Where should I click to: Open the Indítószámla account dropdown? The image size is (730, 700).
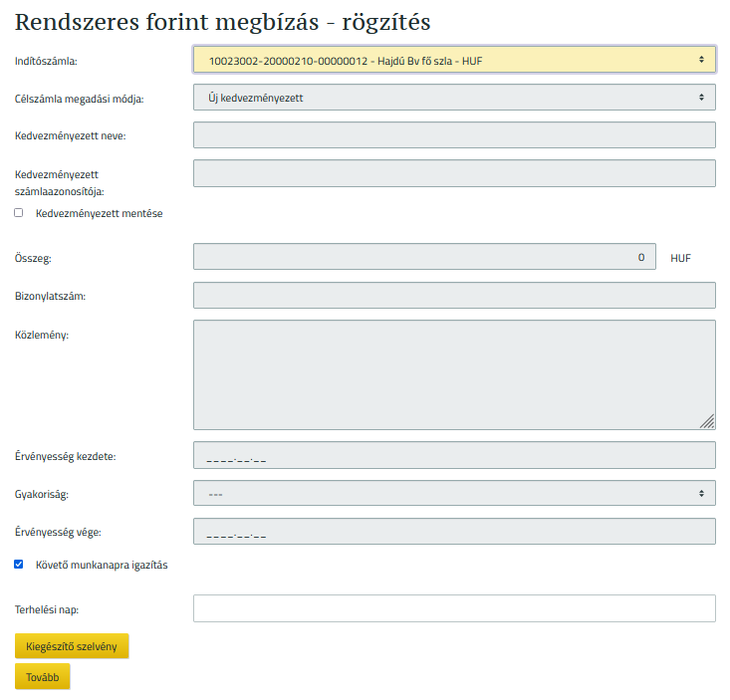[454, 60]
